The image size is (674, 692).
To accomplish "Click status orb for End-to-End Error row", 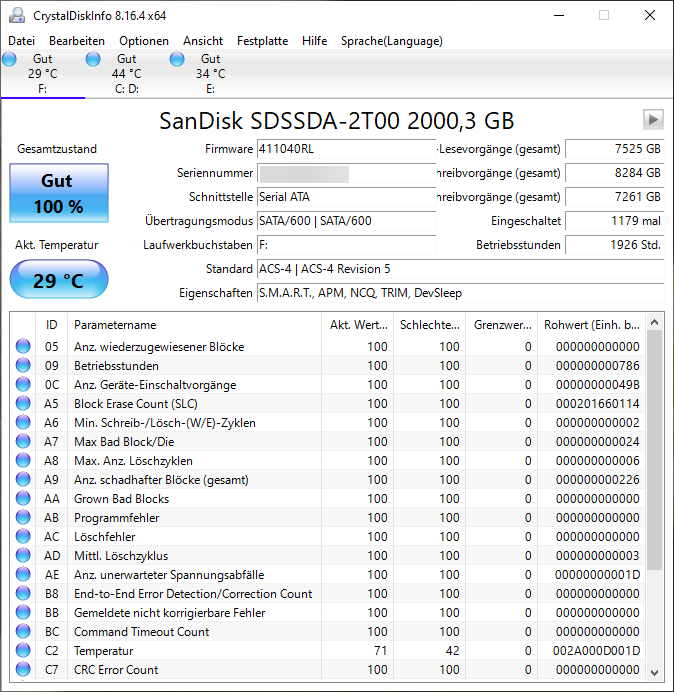I will click(23, 593).
